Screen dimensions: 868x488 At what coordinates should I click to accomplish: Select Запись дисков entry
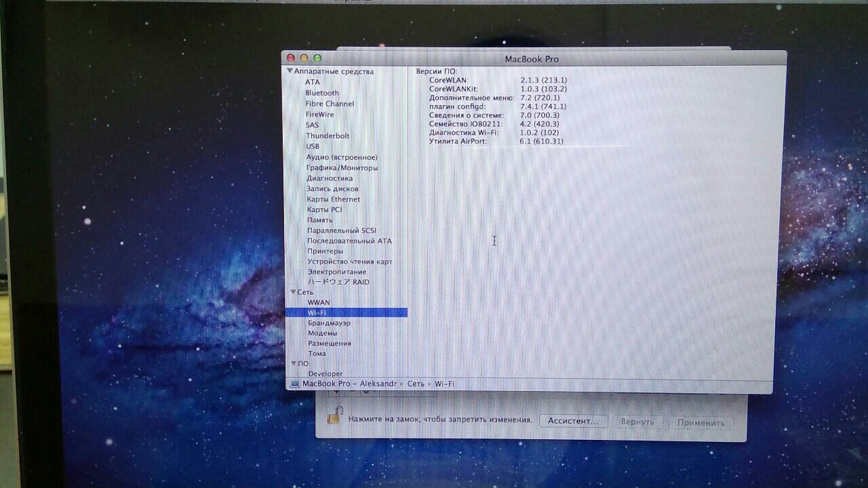pyautogui.click(x=332, y=188)
